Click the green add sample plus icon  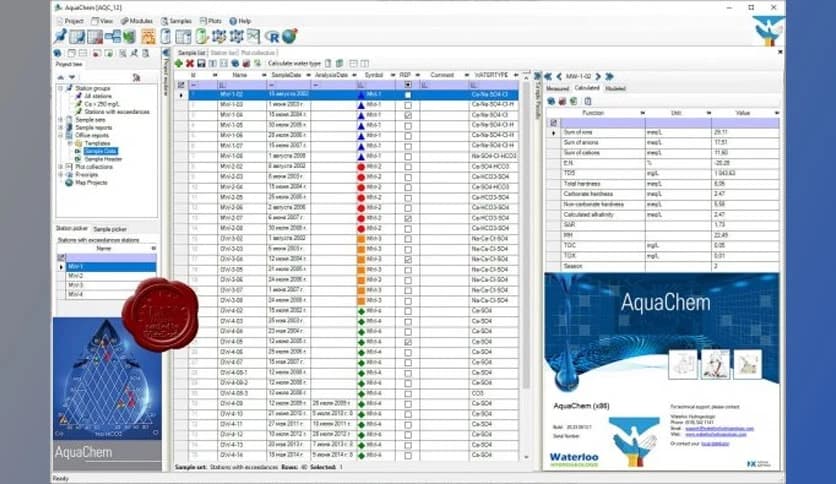(x=179, y=63)
